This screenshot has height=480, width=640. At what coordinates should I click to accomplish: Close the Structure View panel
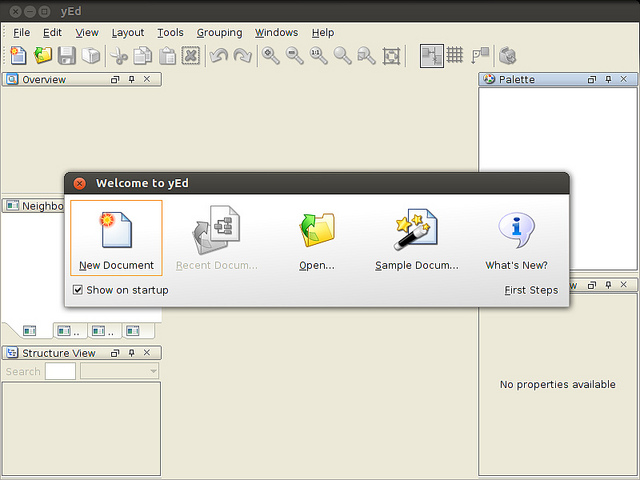point(147,353)
